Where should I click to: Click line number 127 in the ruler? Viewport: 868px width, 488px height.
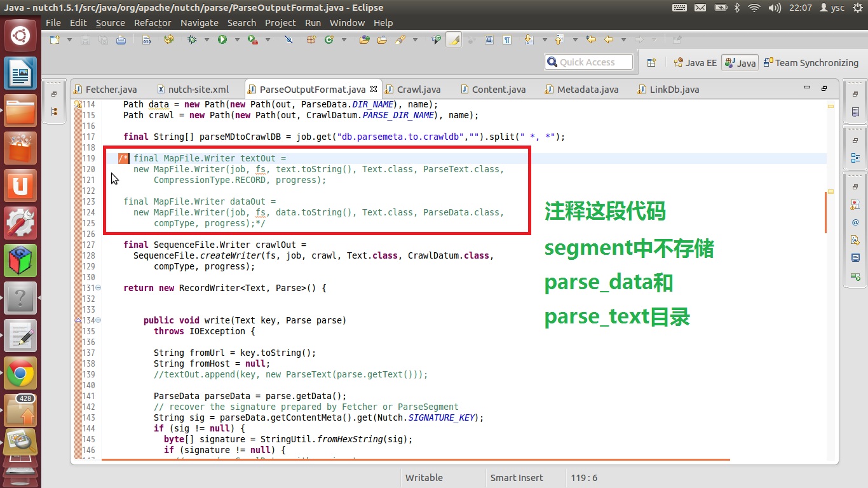coord(89,245)
